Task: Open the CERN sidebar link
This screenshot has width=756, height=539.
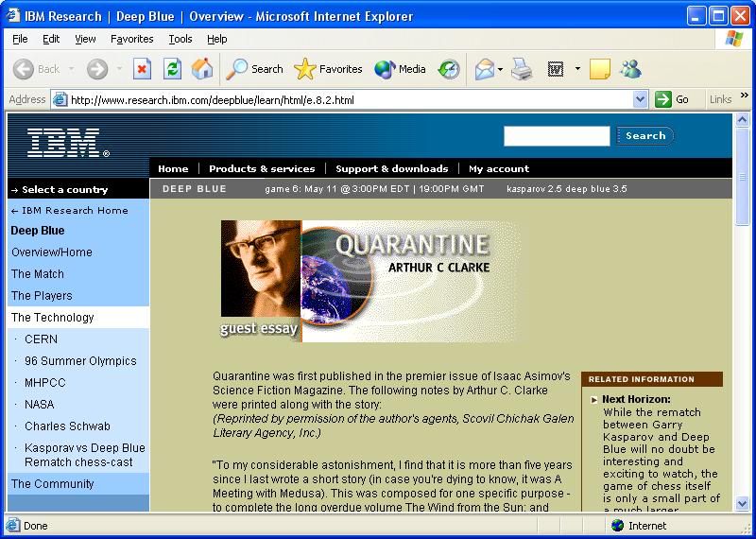Action: click(x=41, y=339)
